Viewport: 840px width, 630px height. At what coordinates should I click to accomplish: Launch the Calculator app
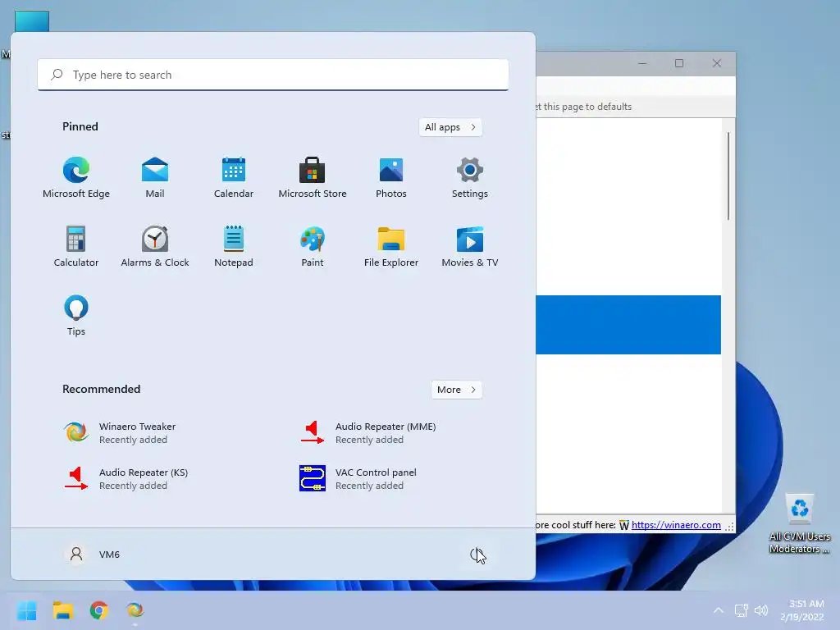coord(76,247)
